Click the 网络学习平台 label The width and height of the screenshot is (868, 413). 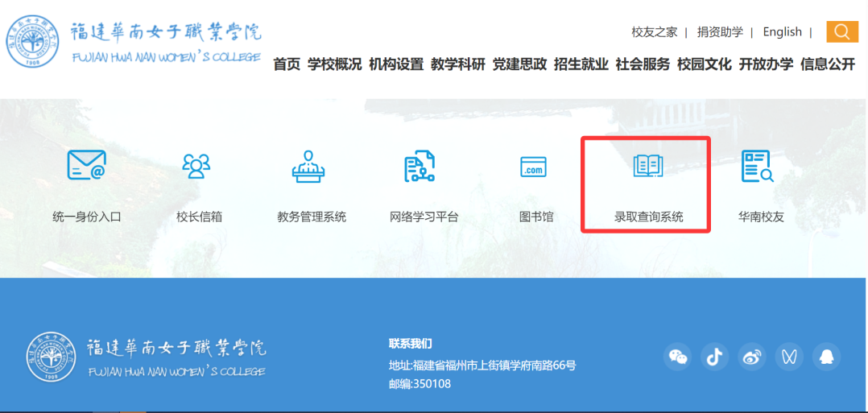pyautogui.click(x=424, y=217)
